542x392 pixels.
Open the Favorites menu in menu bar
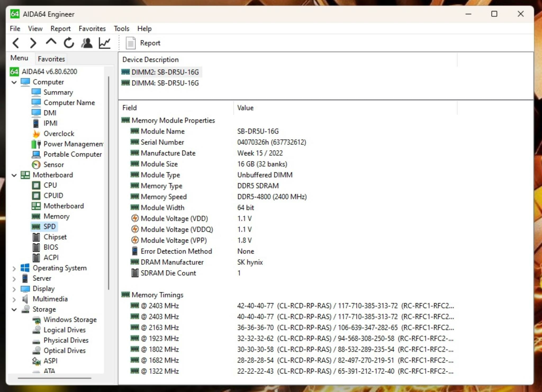point(92,29)
